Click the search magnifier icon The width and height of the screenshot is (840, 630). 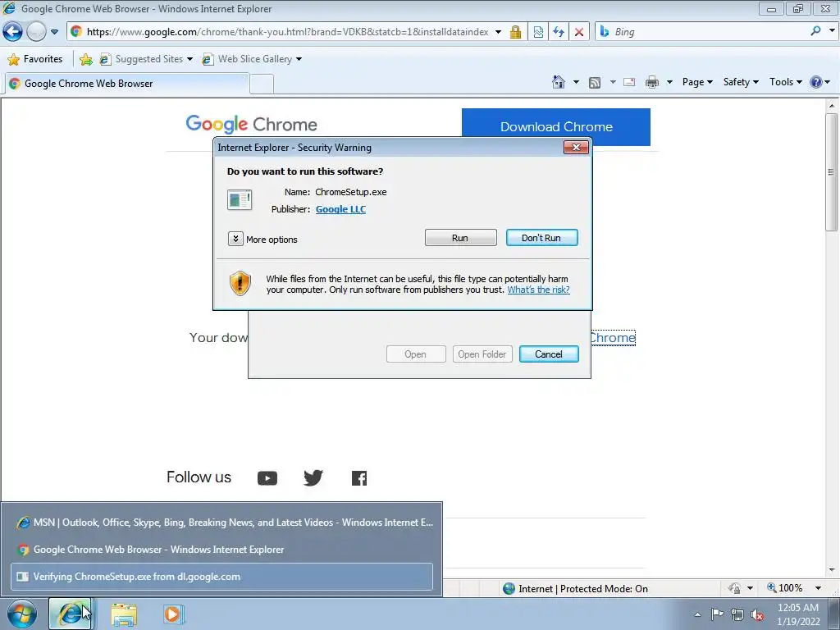click(x=816, y=31)
